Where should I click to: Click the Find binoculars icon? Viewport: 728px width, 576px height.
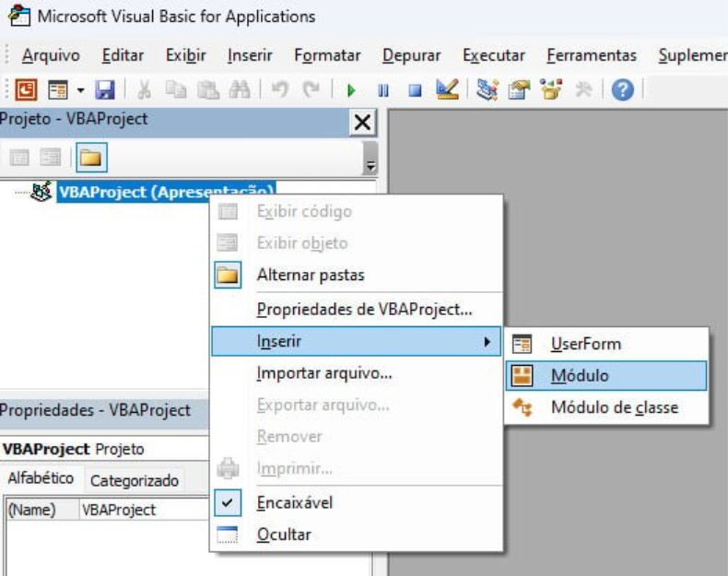240,89
